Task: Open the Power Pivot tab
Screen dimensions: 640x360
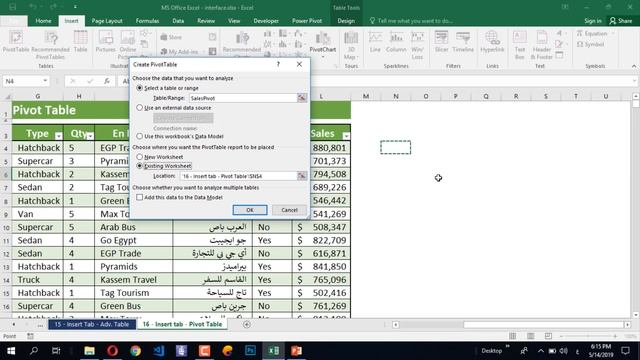Action: [x=307, y=21]
